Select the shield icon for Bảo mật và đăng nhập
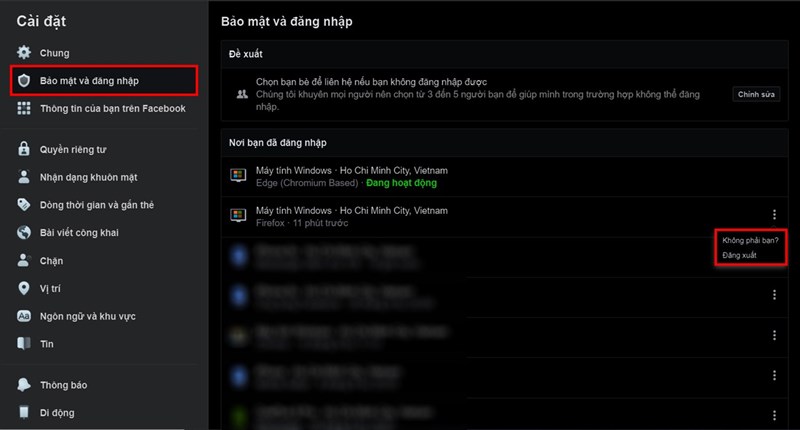 pyautogui.click(x=23, y=81)
